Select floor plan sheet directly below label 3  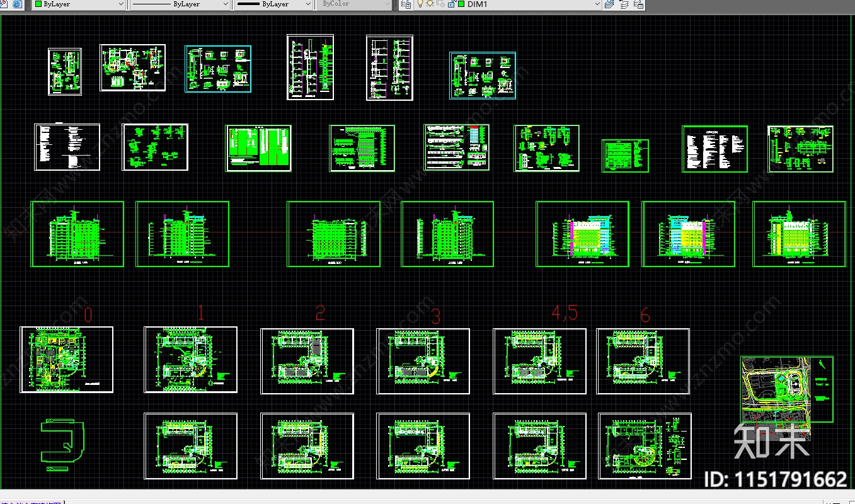(423, 361)
